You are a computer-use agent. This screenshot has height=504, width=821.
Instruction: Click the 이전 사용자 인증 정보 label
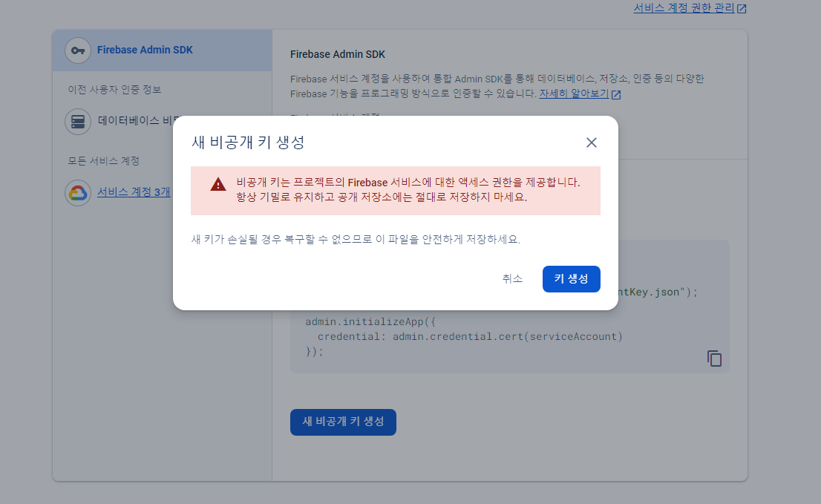coord(114,90)
